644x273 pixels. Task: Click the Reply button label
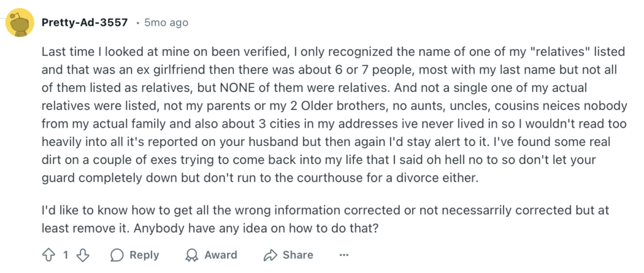[x=144, y=255]
